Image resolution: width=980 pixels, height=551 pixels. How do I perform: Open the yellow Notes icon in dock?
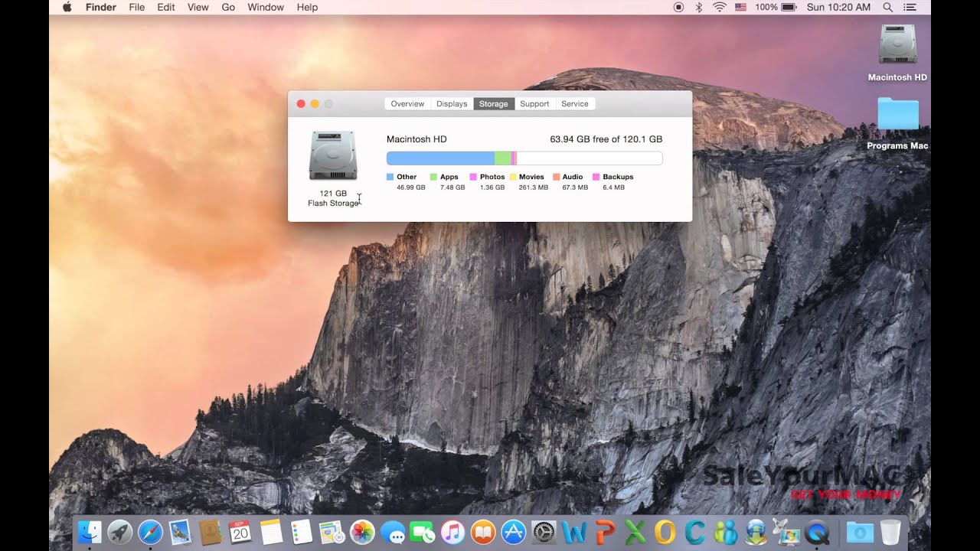271,532
